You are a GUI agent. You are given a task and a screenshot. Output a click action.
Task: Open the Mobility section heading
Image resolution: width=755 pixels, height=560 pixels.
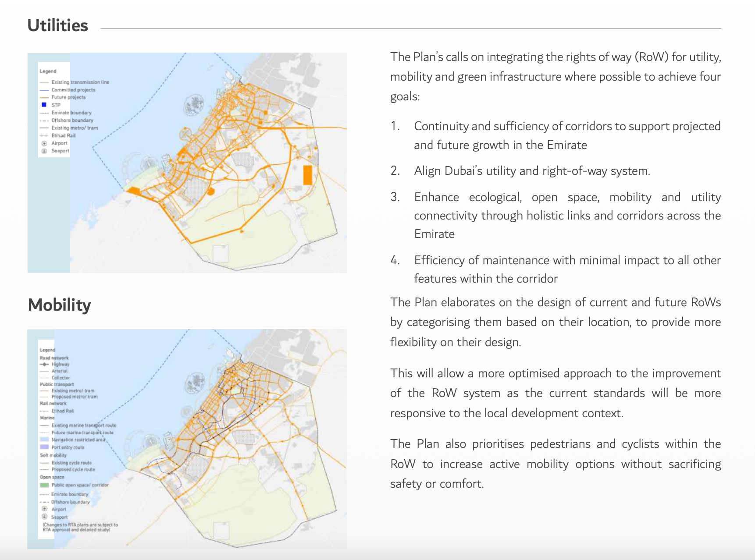[x=59, y=305]
